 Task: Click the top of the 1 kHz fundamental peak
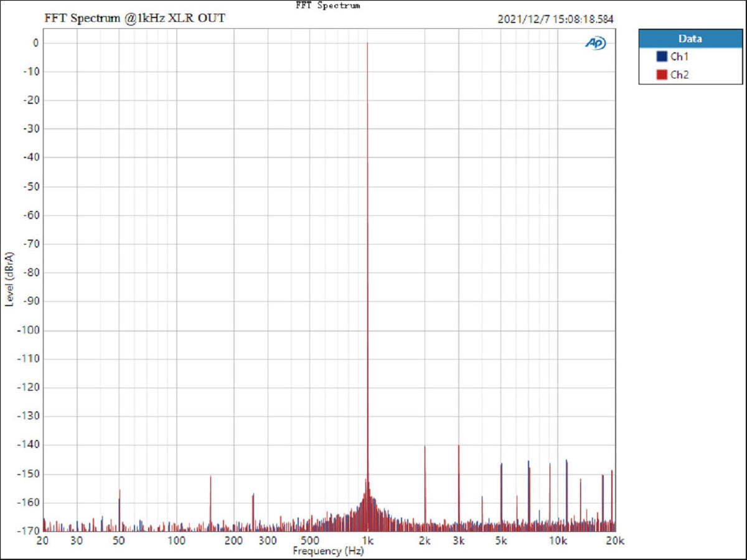coord(368,44)
